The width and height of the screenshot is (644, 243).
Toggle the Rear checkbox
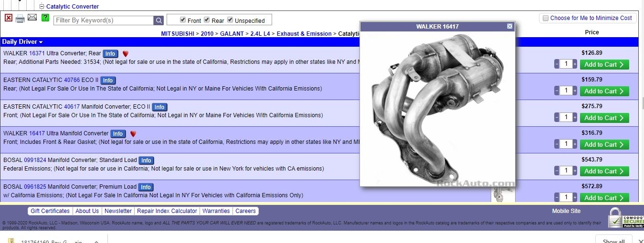click(x=207, y=20)
